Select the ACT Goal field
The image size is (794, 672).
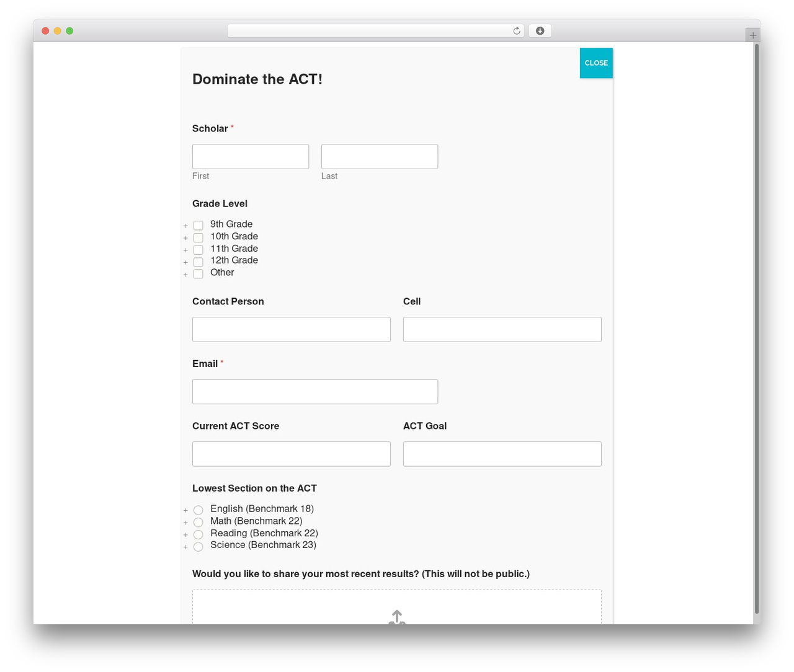pos(502,454)
